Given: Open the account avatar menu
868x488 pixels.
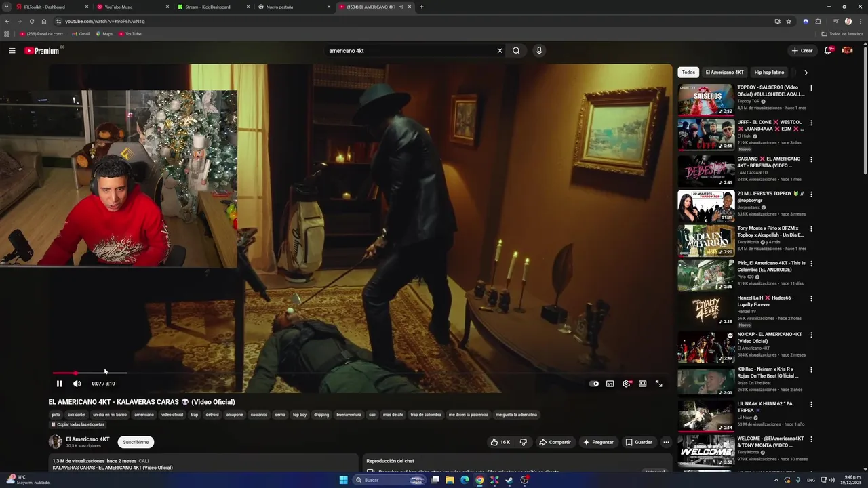Looking at the screenshot, I should (847, 51).
